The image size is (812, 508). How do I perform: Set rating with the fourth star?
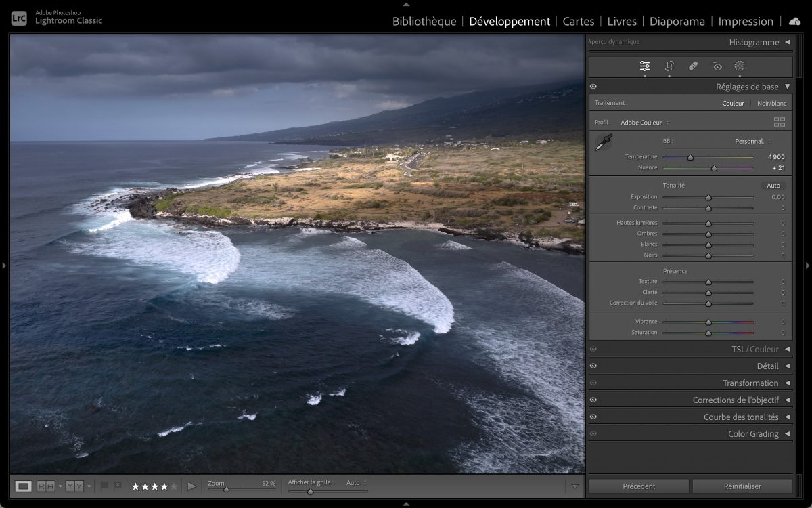pos(164,486)
